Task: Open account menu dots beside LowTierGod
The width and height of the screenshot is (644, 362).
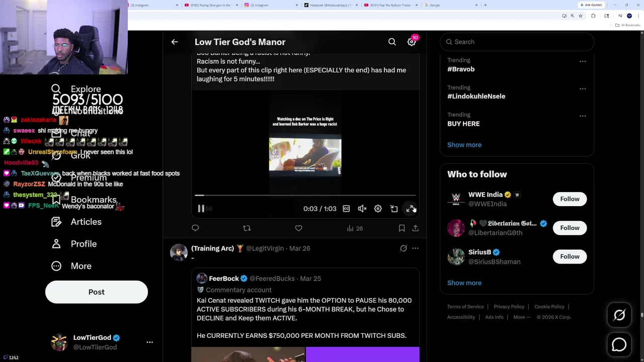Action: (149, 342)
